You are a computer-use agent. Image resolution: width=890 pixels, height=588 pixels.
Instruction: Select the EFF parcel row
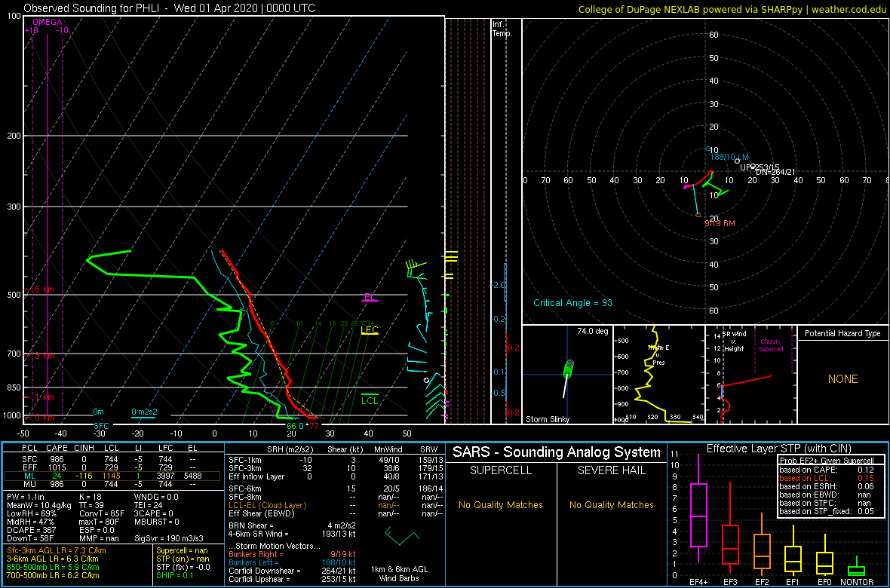tap(112, 467)
